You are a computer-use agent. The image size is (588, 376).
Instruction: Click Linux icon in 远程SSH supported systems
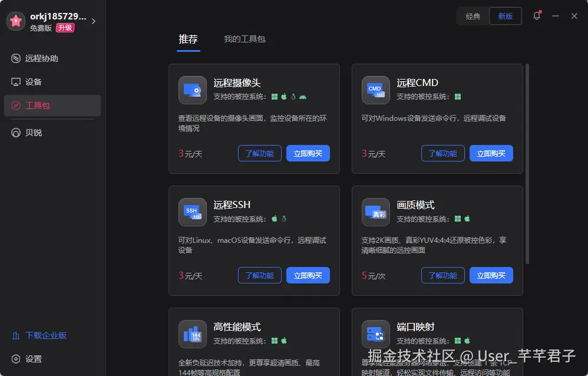coord(284,219)
